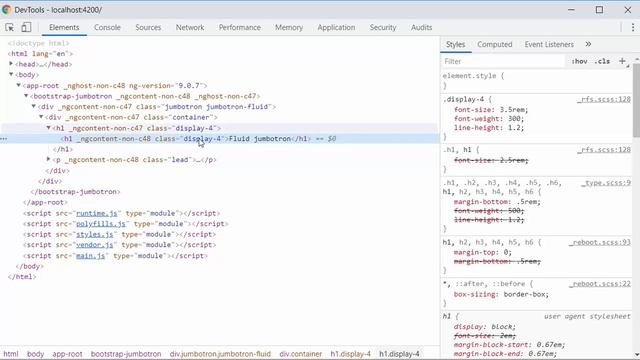Open the Audits tab
Screen dimensions: 640x360
(x=422, y=27)
